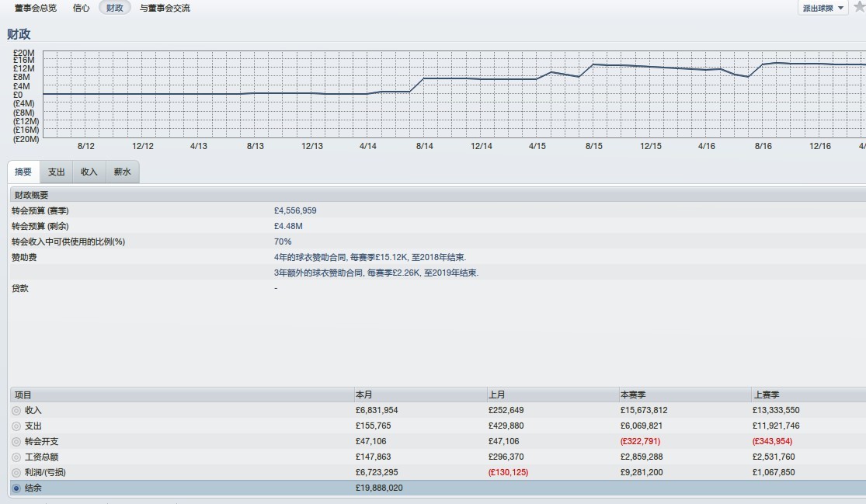The image size is (866, 504).
Task: Select the 工资总额 radio button
Action: point(16,457)
